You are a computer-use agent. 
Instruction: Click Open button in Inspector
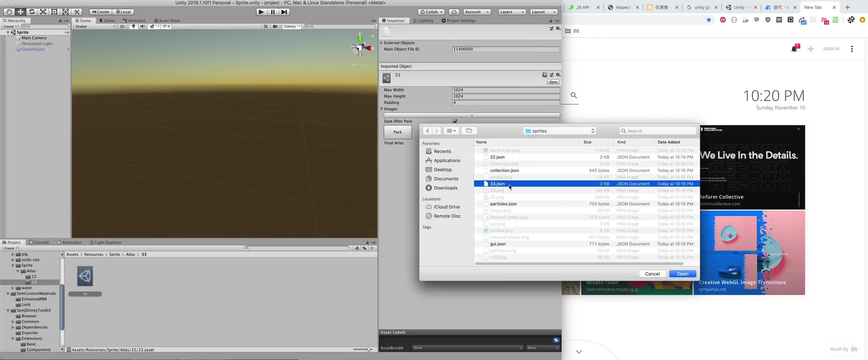click(553, 82)
